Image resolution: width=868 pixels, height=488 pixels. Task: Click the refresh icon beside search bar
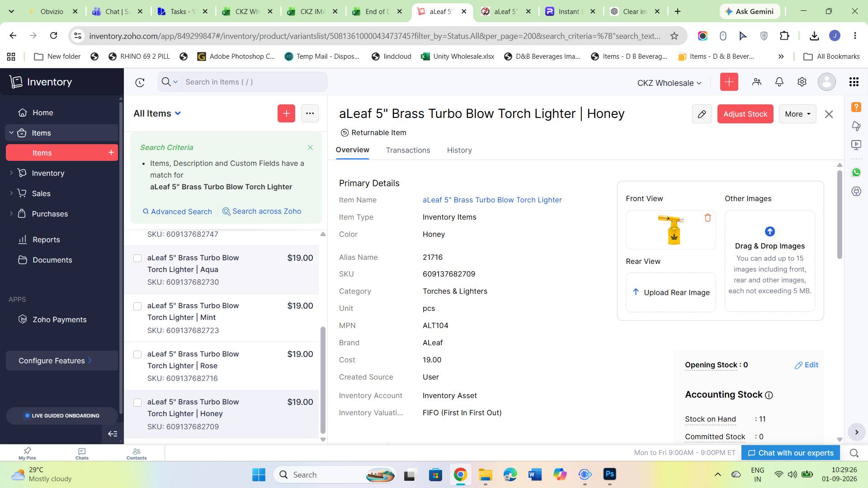tap(140, 82)
